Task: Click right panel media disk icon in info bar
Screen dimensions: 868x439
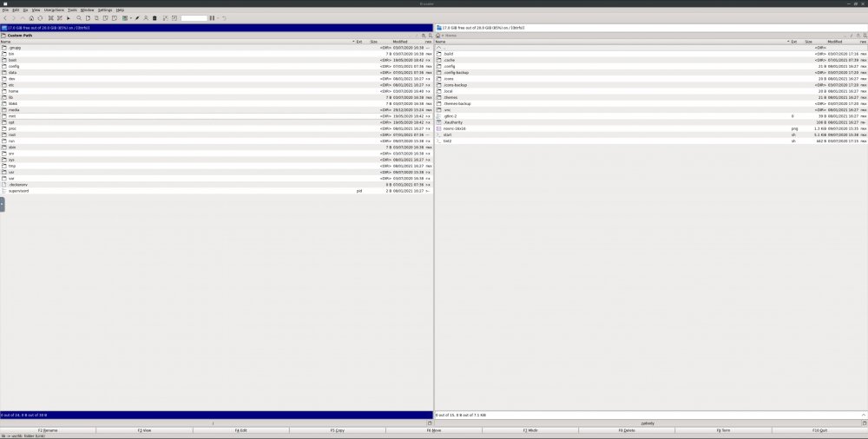Action: (439, 27)
